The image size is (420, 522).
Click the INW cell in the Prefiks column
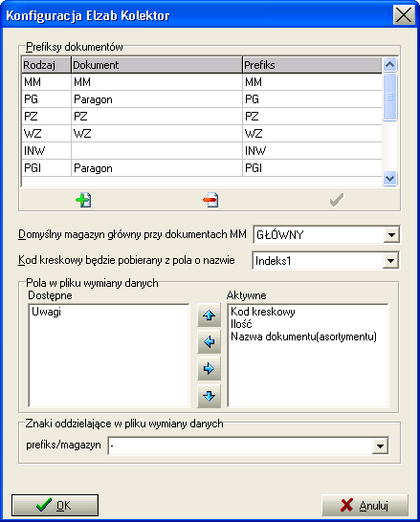click(313, 151)
